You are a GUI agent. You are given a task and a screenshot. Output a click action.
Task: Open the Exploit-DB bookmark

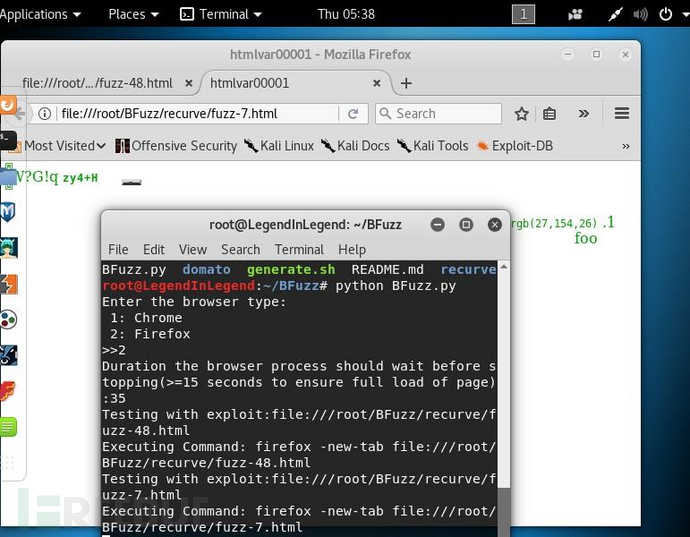(515, 146)
